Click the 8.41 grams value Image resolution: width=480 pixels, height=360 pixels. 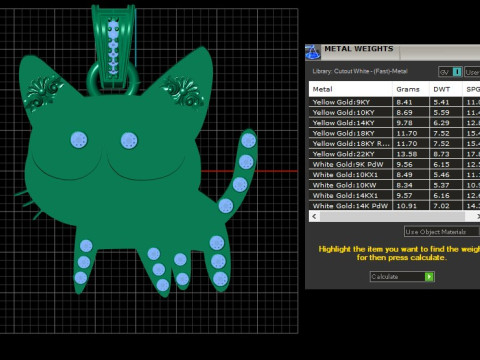(404, 102)
